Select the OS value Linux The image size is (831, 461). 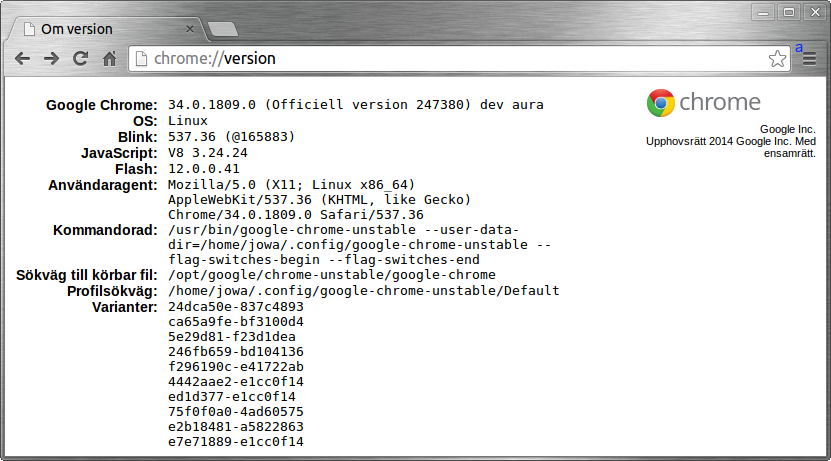188,121
